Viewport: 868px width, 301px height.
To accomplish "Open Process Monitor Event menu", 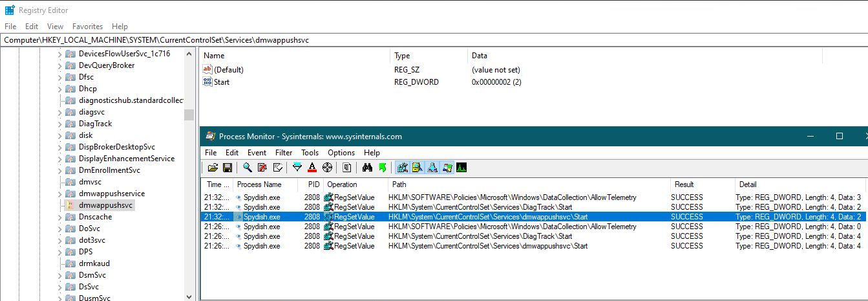I will click(x=257, y=153).
